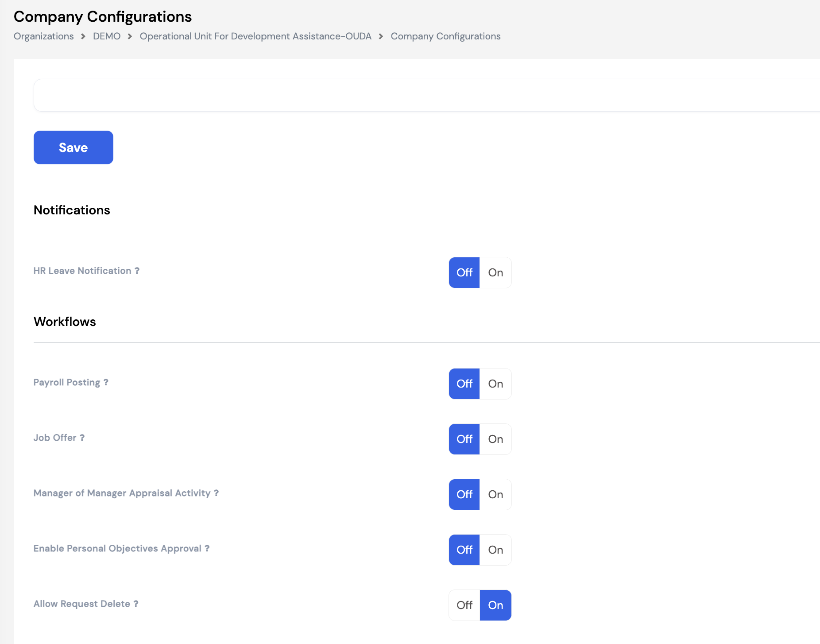Turn HR Leave Notification On
Image resolution: width=820 pixels, height=644 pixels.
coord(495,273)
